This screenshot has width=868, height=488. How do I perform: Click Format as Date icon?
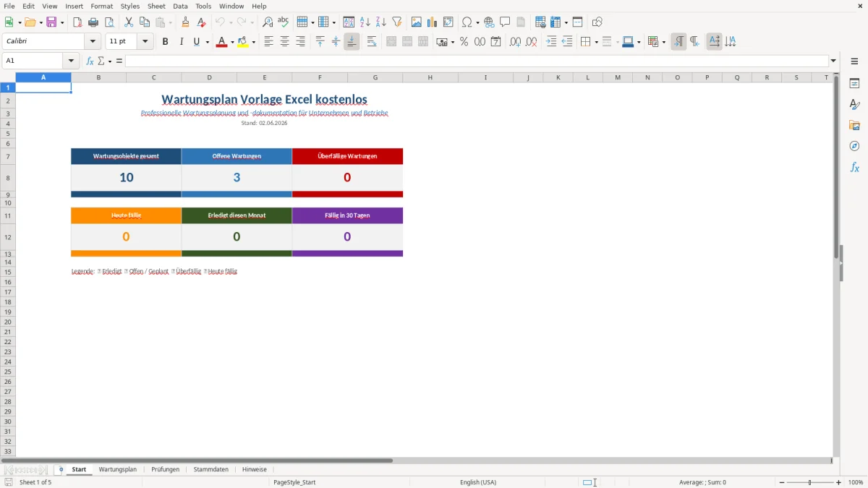(x=495, y=42)
